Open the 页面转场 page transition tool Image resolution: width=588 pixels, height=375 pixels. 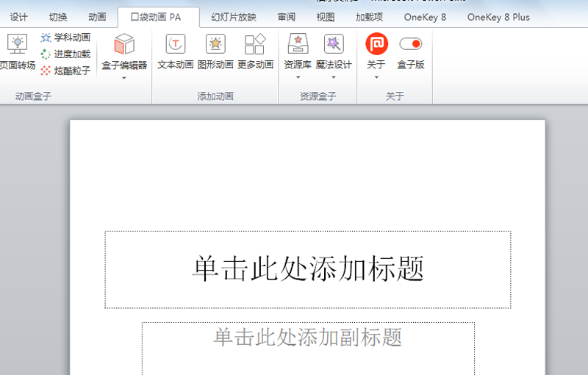point(17,51)
